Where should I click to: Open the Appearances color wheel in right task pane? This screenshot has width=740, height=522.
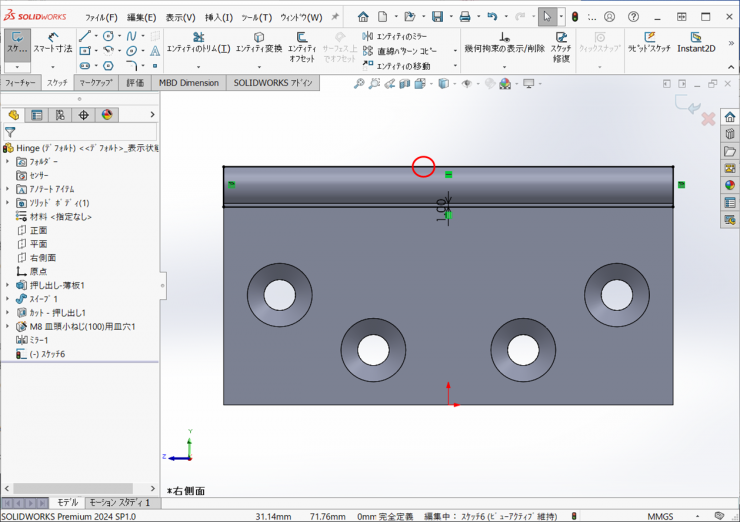729,184
